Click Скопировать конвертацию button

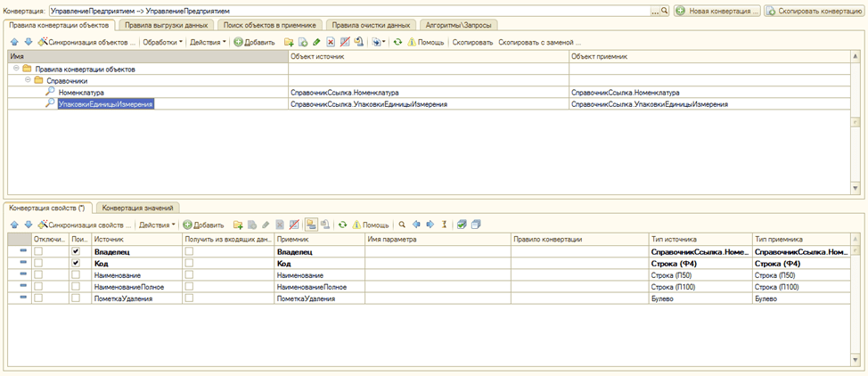coord(814,10)
